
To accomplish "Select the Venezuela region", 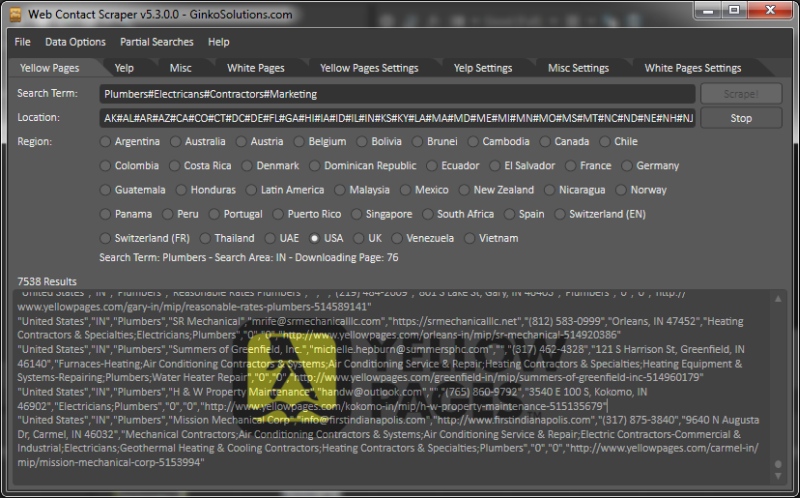I will pyautogui.click(x=423, y=238).
